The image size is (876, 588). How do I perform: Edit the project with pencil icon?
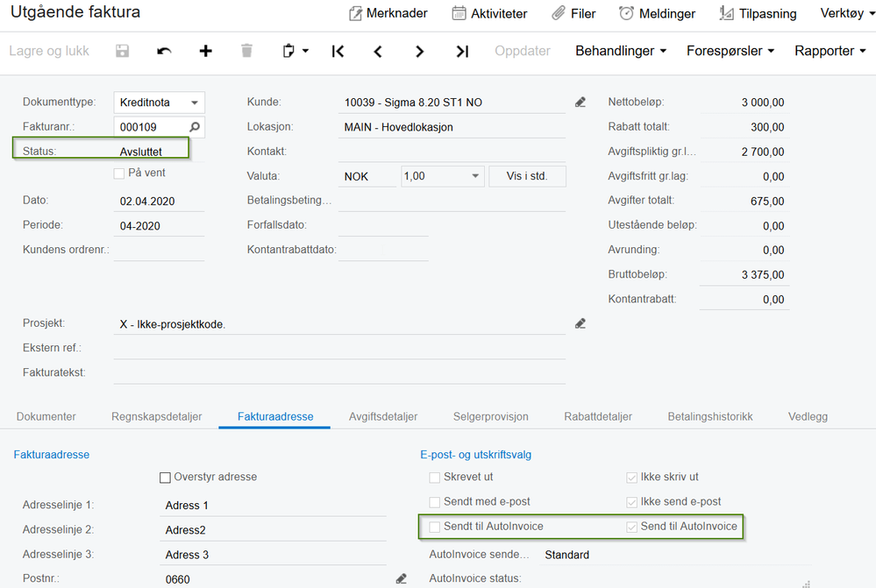580,323
